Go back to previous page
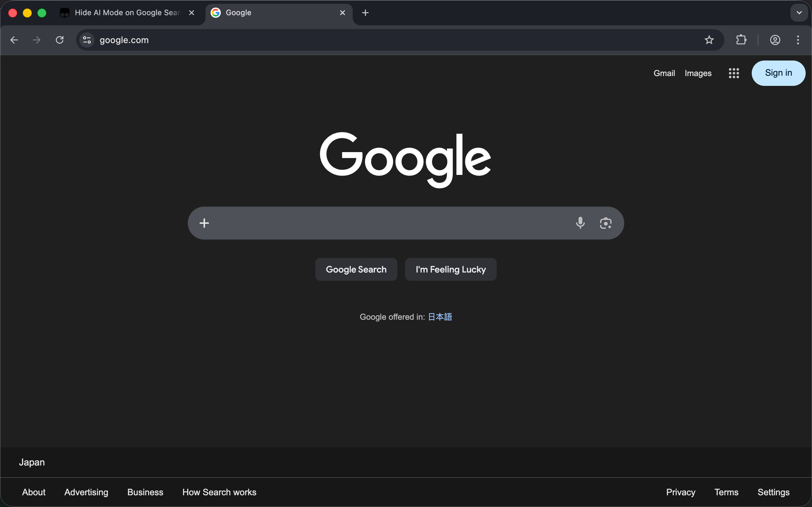Image resolution: width=812 pixels, height=507 pixels. pos(14,40)
